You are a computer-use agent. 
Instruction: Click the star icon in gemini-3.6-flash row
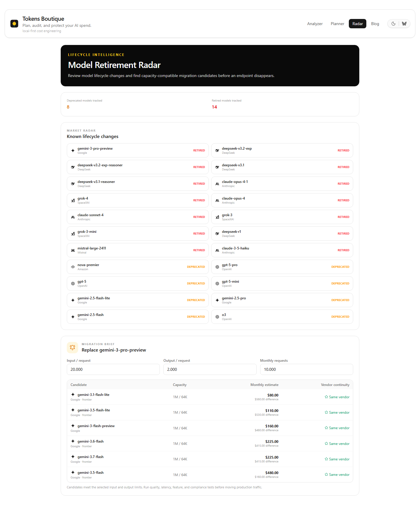(326, 443)
